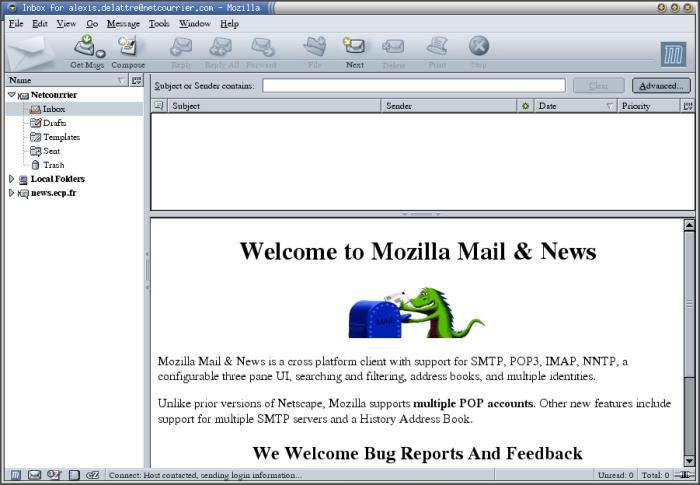Open the Get Msgs dropdown arrow
This screenshot has height=485, width=700.
point(101,54)
